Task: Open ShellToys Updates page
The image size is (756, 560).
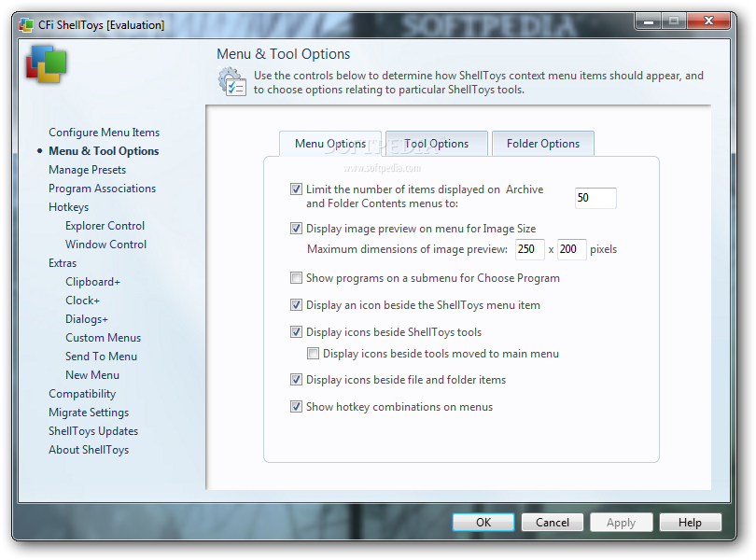Action: pos(93,431)
